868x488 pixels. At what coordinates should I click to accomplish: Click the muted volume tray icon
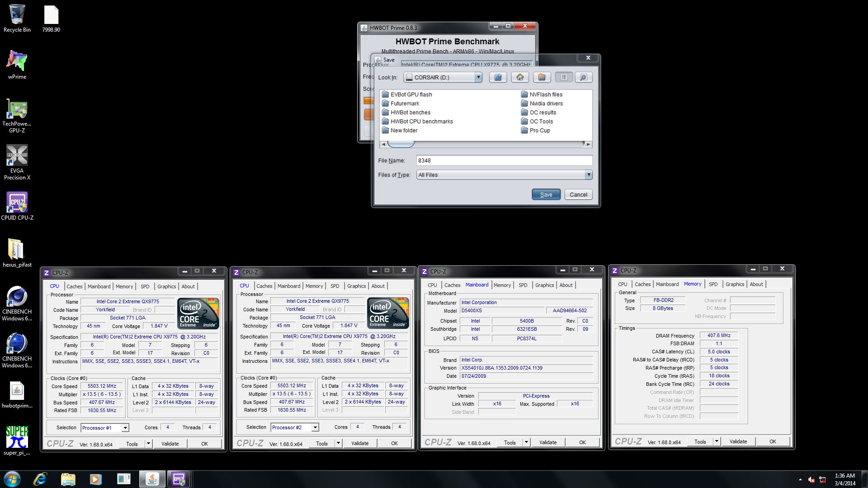point(811,479)
